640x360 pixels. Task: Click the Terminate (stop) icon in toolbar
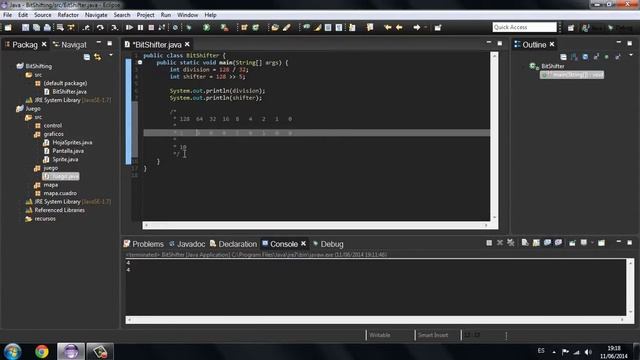pos(151,27)
